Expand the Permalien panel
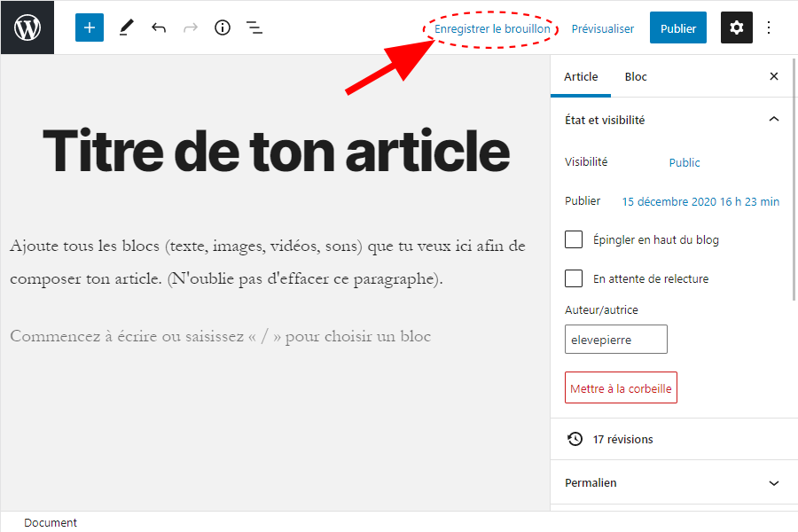 coord(773,483)
